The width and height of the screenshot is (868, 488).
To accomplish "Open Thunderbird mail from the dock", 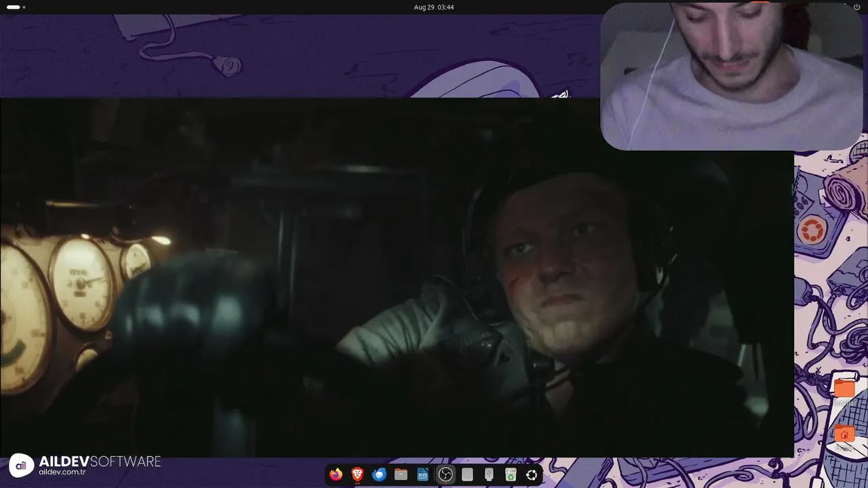I will click(x=379, y=474).
